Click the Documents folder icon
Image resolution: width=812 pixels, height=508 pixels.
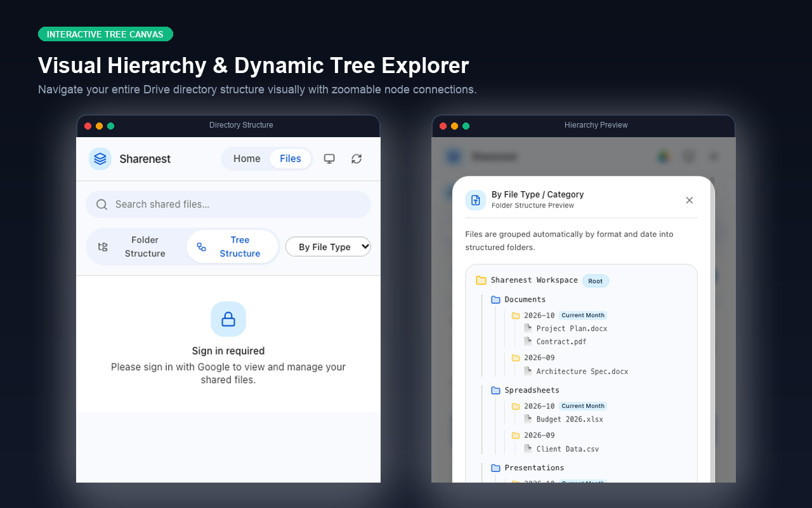pyautogui.click(x=496, y=300)
